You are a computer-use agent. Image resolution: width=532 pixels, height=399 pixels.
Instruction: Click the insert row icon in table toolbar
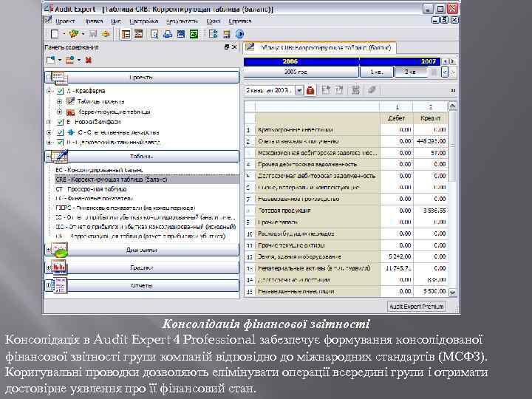pyautogui.click(x=326, y=90)
